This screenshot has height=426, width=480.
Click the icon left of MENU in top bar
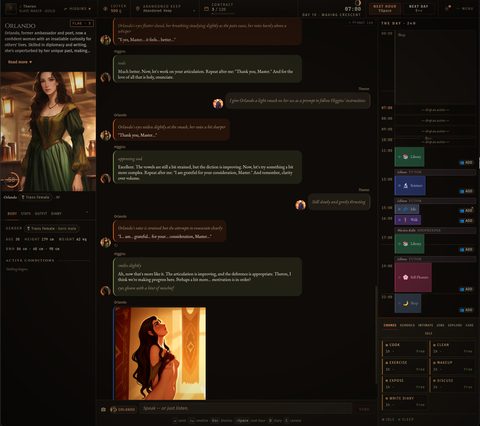pos(449,8)
